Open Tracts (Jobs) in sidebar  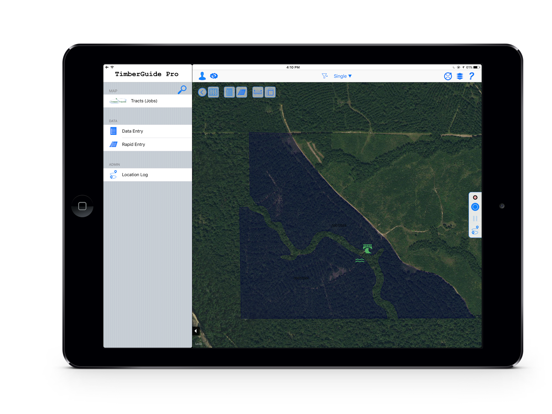148,101
